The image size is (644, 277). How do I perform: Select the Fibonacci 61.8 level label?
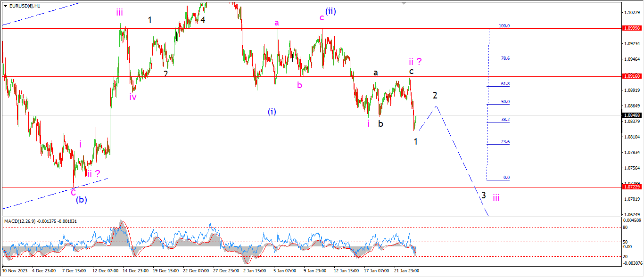pyautogui.click(x=506, y=84)
